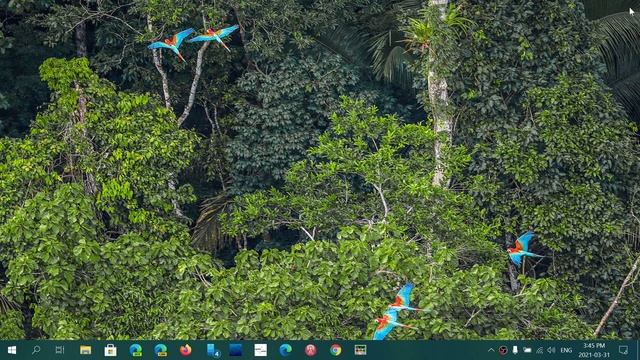Expand the hidden system tray icons chevron

[x=491, y=350]
